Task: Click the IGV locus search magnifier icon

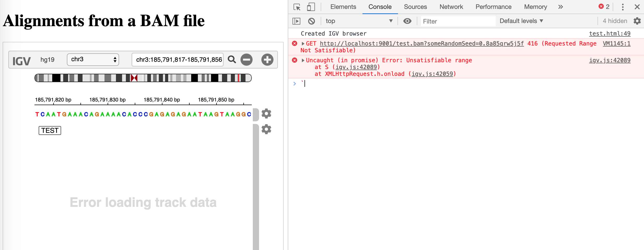Action: pyautogui.click(x=232, y=60)
